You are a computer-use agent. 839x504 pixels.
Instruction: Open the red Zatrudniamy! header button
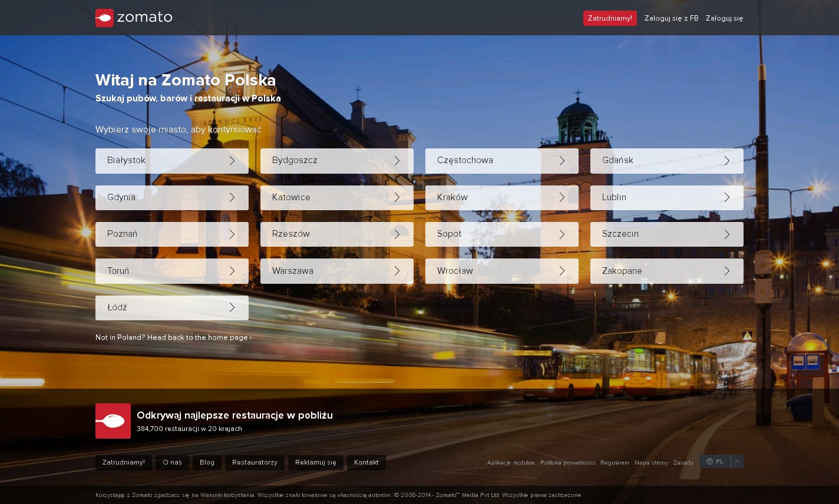click(610, 18)
